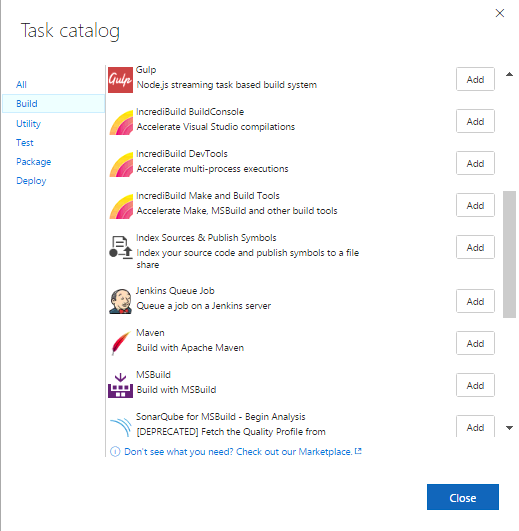Select the IncrediBuild BuildConsole icon
Image resolution: width=519 pixels, height=531 pixels.
coord(121,122)
